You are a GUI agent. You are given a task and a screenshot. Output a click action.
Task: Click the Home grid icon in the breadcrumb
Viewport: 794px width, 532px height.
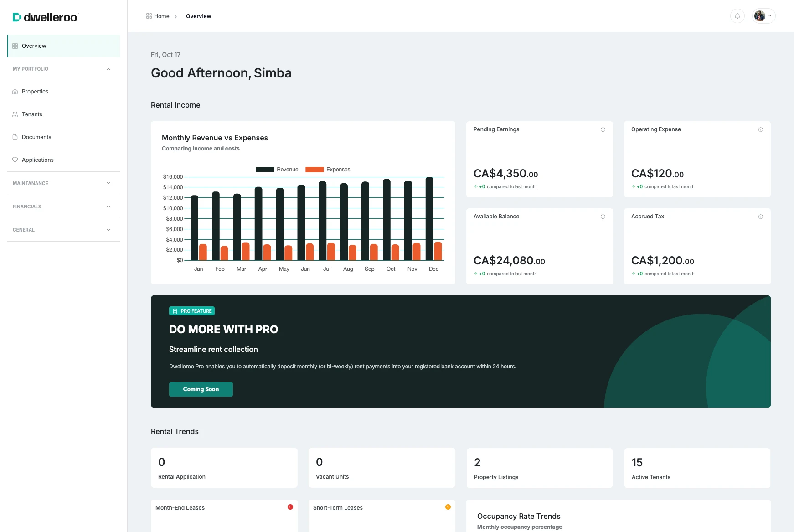pyautogui.click(x=148, y=16)
